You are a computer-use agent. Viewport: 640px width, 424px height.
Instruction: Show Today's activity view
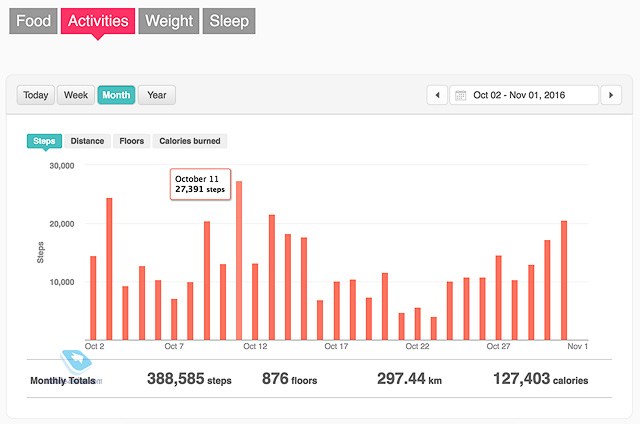tap(36, 95)
